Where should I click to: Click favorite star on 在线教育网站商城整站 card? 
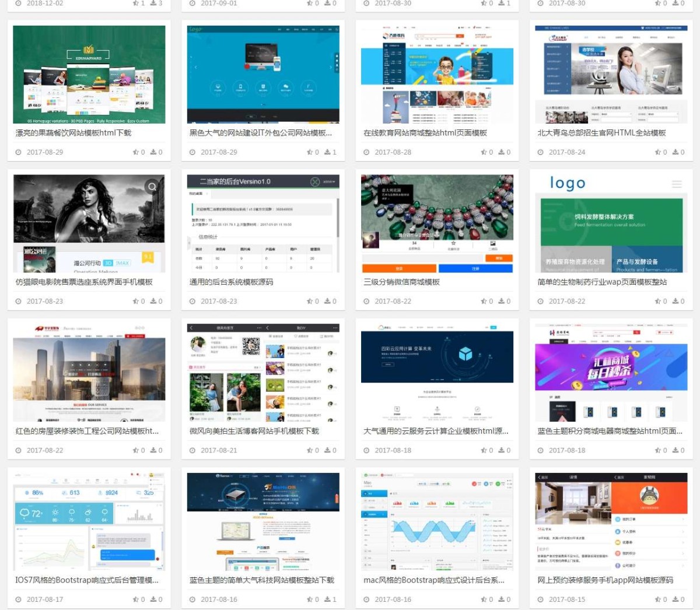(x=484, y=152)
